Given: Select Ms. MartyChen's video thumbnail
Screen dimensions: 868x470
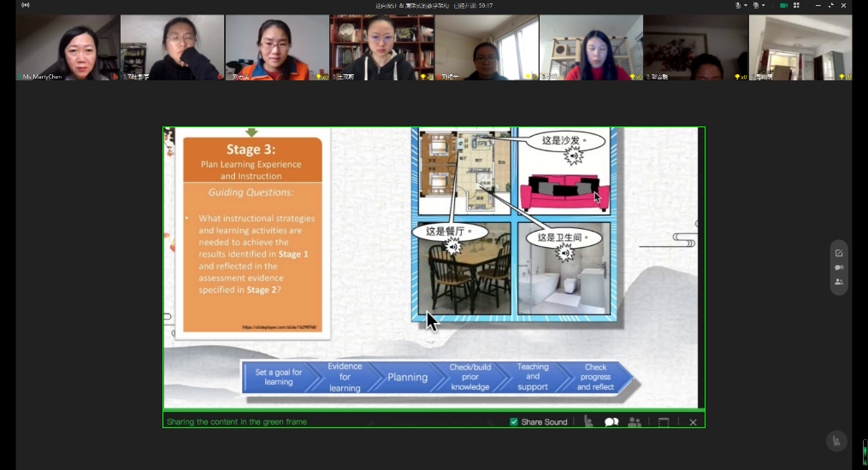Looking at the screenshot, I should [x=68, y=47].
